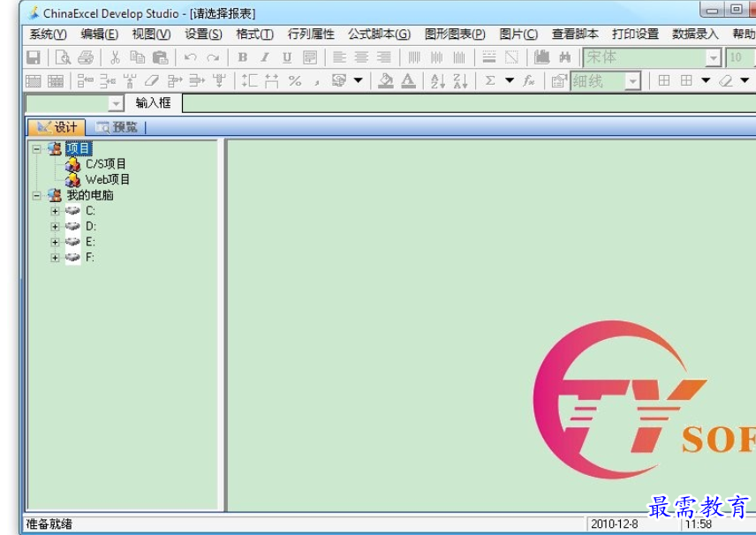Click the wrap text icon after underline
The width and height of the screenshot is (756, 535).
310,57
